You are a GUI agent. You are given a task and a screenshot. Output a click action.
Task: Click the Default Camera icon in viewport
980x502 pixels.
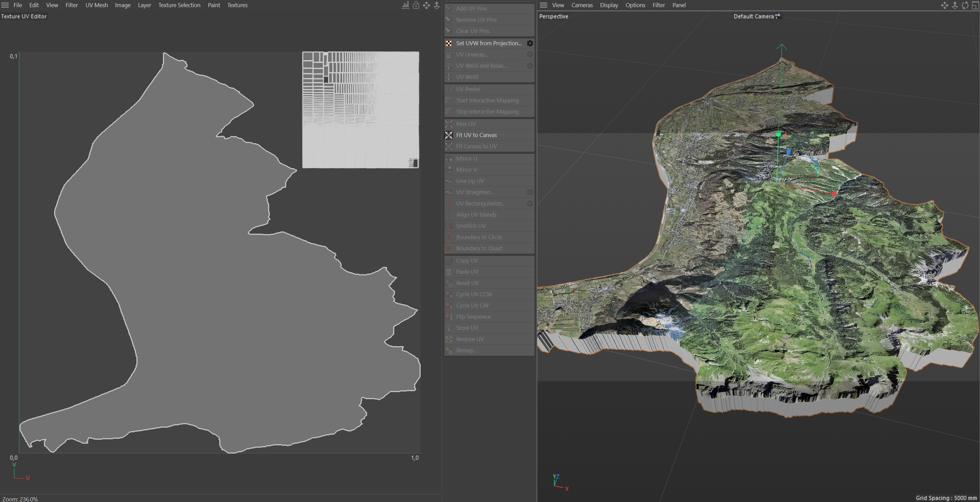tap(778, 16)
